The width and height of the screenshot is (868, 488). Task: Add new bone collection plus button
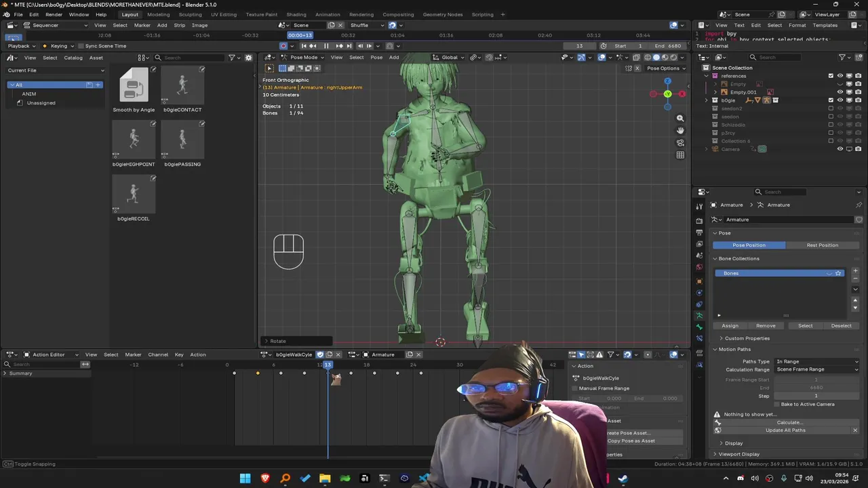click(855, 271)
